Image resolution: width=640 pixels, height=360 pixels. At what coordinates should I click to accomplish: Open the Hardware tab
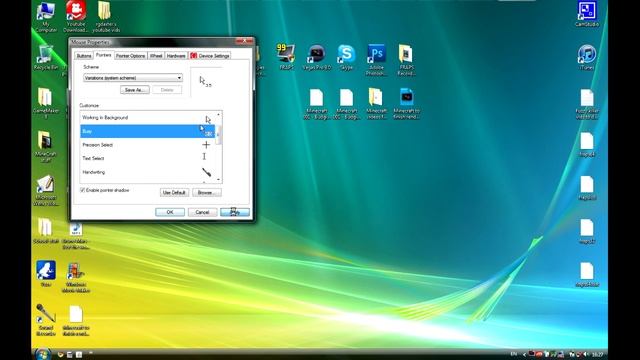pos(176,56)
